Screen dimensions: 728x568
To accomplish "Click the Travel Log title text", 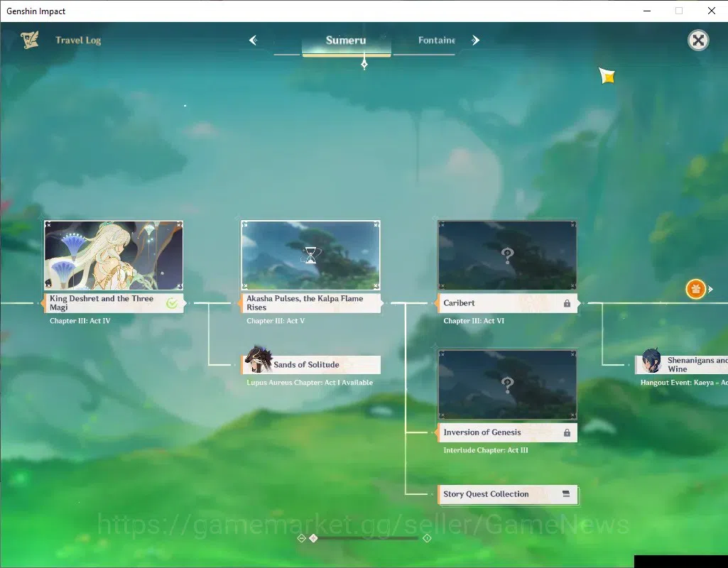I will pos(78,40).
